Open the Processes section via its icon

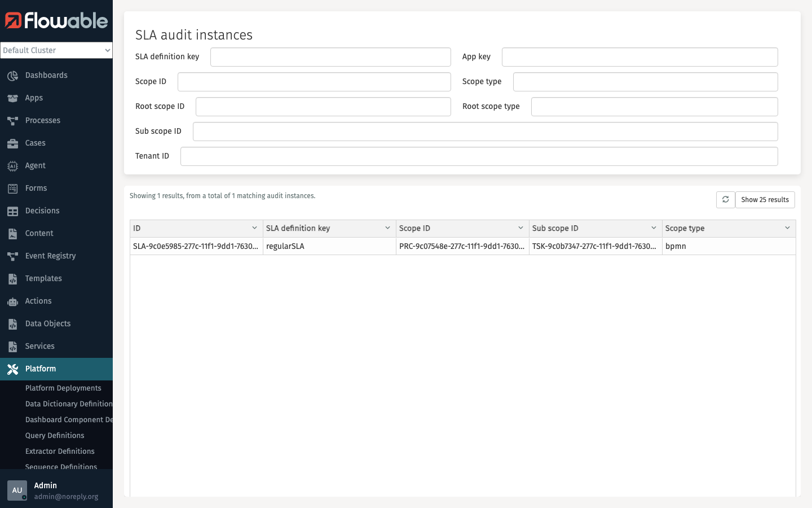(x=12, y=120)
